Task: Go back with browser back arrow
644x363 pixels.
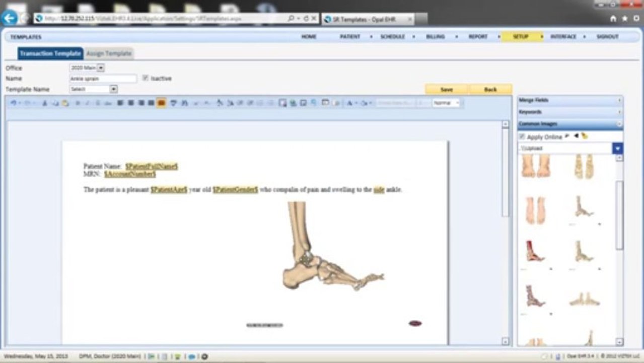Action: point(10,18)
